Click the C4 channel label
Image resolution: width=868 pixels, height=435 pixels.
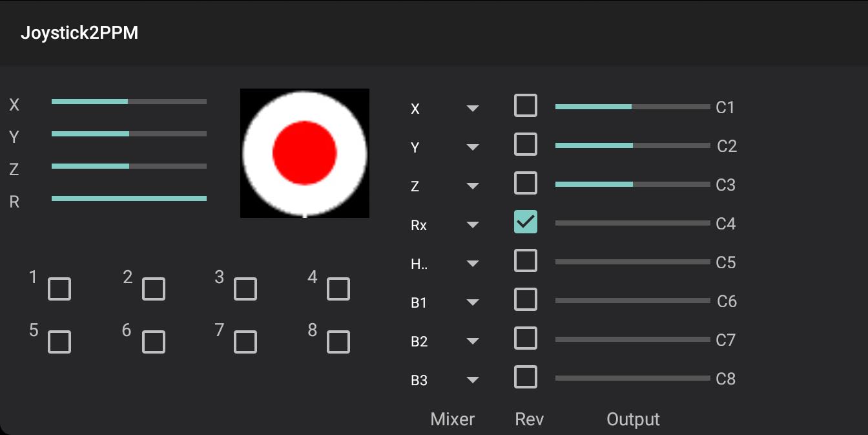726,224
